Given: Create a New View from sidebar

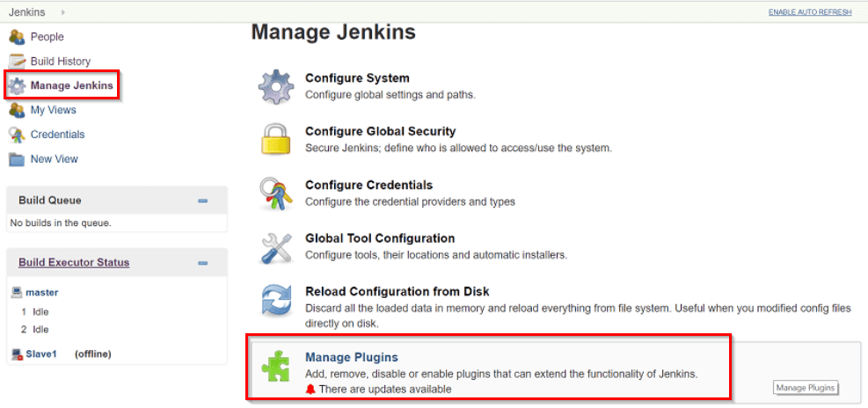Looking at the screenshot, I should pos(55,159).
